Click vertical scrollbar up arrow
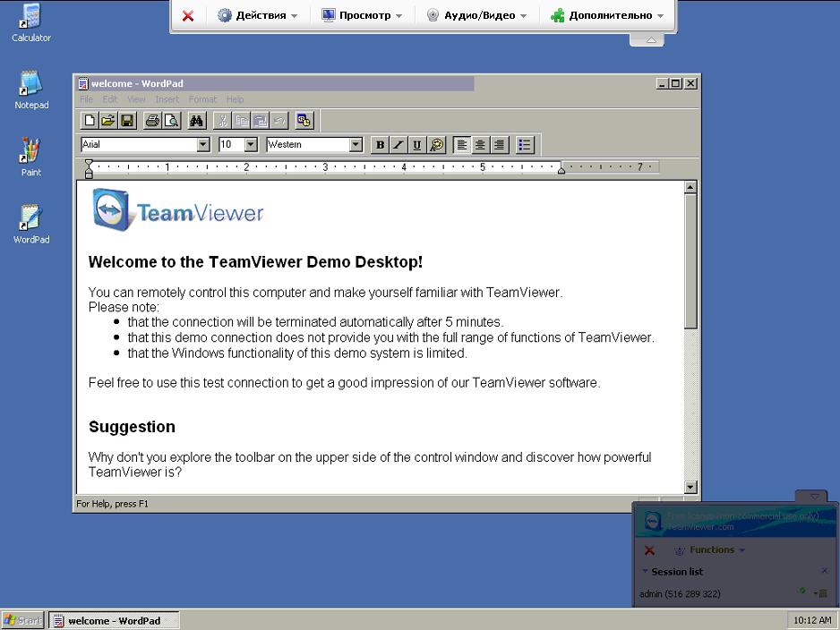 coord(690,187)
